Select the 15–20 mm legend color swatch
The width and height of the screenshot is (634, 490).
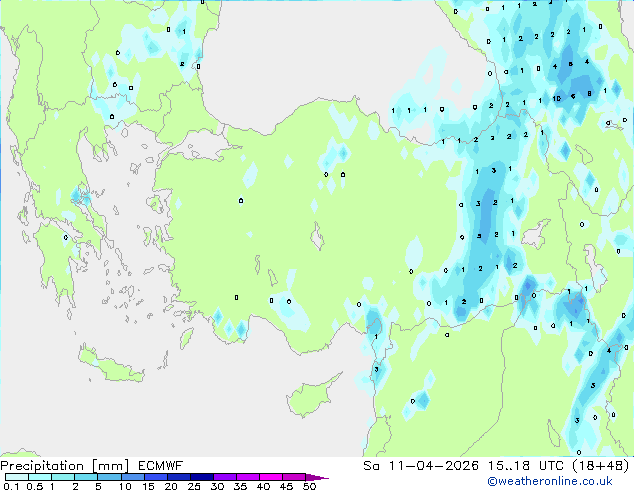(x=156, y=477)
